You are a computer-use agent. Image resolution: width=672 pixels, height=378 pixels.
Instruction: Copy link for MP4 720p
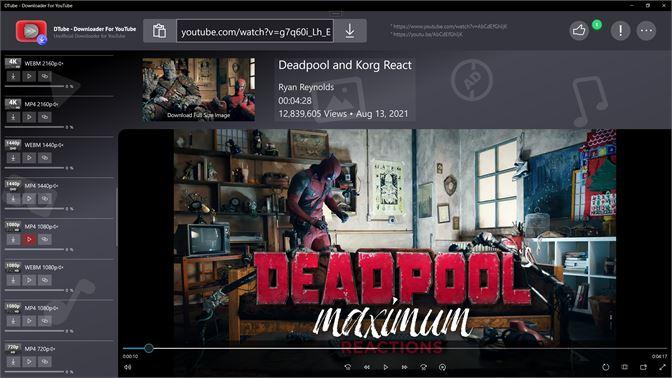[x=45, y=362]
